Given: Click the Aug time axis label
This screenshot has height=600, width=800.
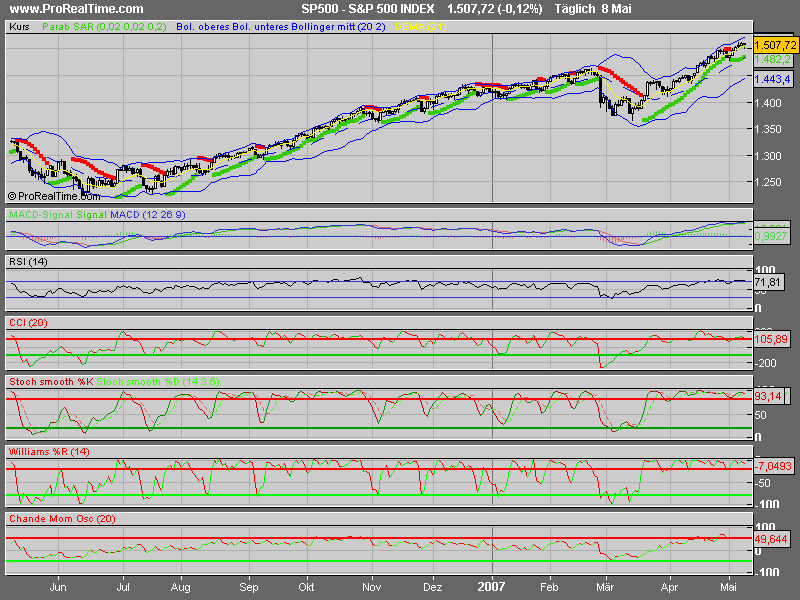Looking at the screenshot, I should [180, 587].
